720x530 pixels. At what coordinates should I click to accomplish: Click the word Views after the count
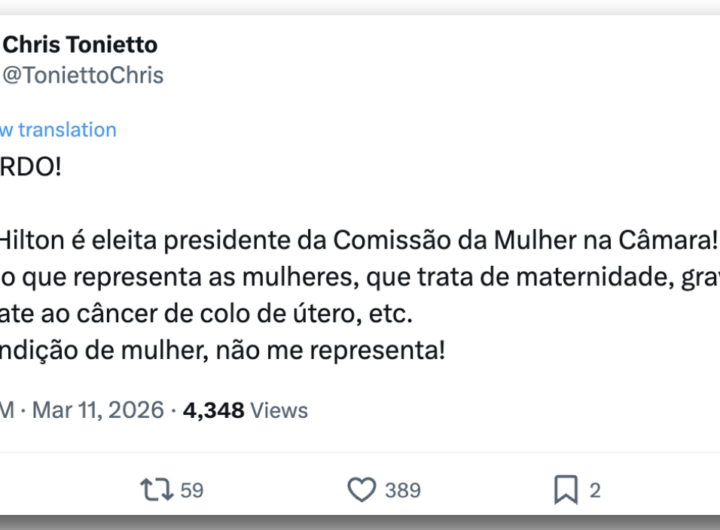(x=278, y=410)
